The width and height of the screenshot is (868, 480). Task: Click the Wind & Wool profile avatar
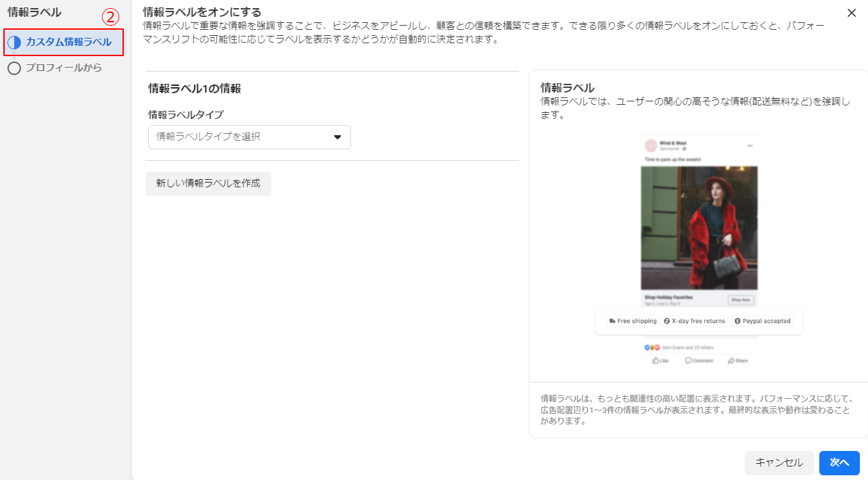pyautogui.click(x=650, y=145)
